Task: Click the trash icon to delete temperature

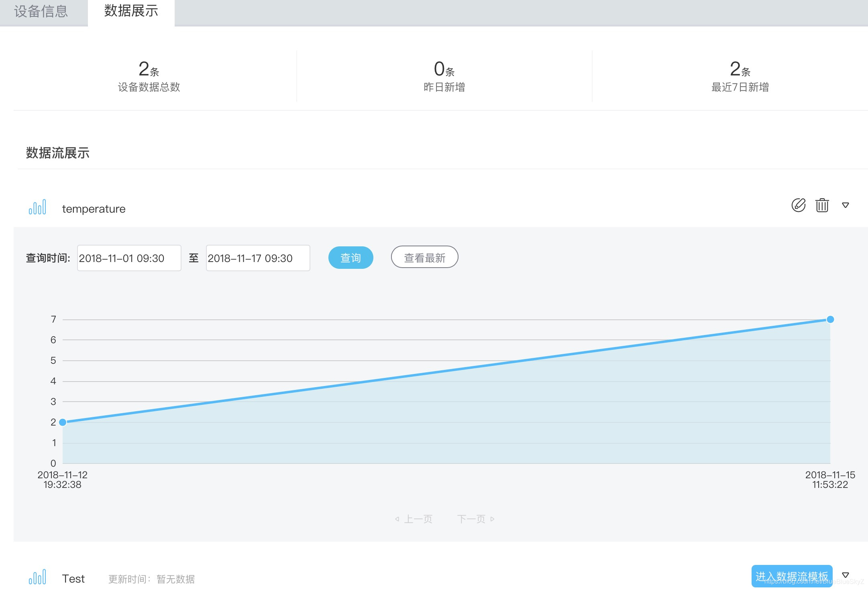Action: click(x=822, y=205)
